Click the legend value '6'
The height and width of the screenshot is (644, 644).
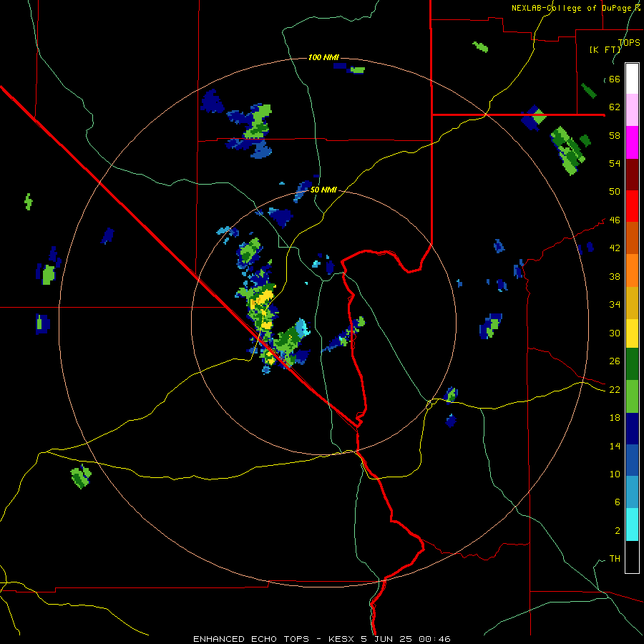tap(617, 502)
